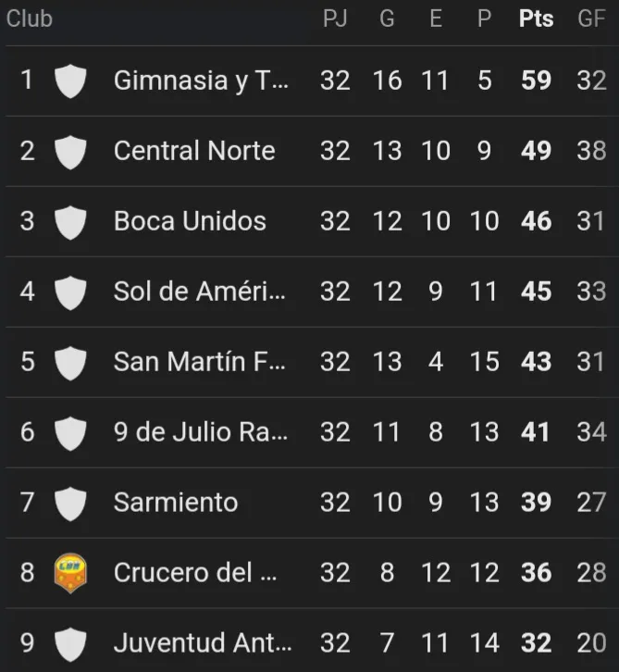Click the Gimnasia y T... club shield icon
Image resolution: width=619 pixels, height=672 pixels.
pyautogui.click(x=70, y=81)
